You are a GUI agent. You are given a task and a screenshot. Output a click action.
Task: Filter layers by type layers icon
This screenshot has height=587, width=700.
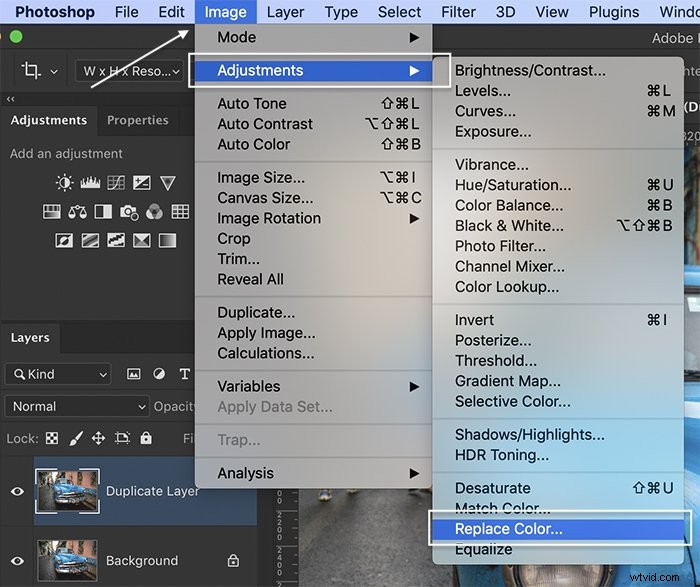[x=184, y=374]
